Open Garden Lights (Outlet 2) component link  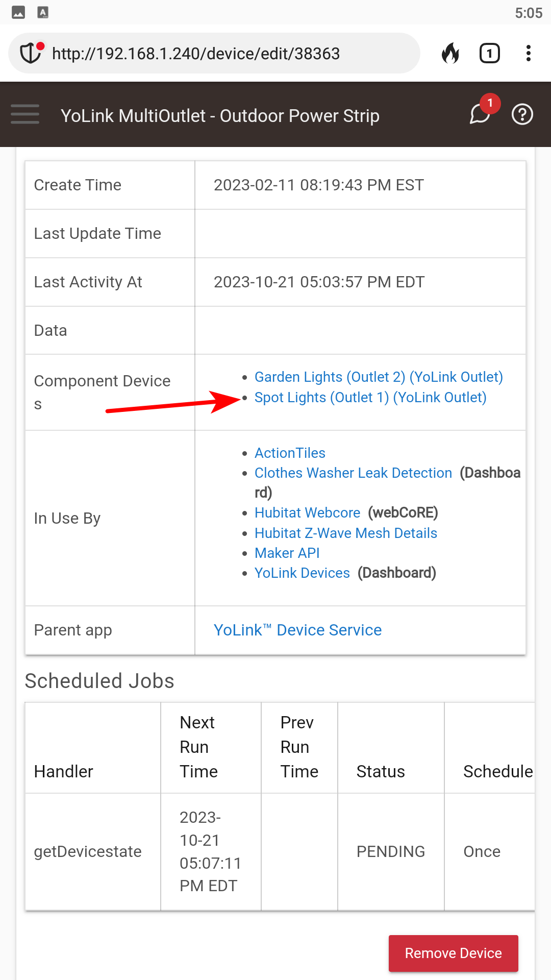click(x=379, y=377)
